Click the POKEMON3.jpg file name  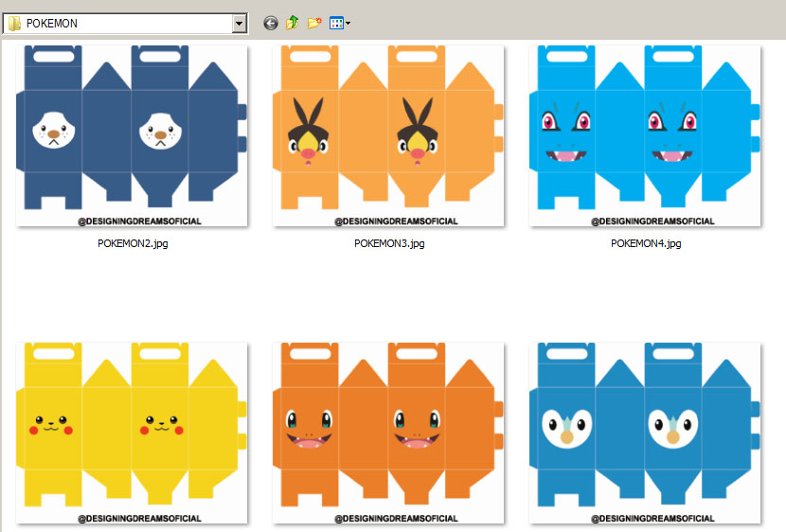(389, 243)
